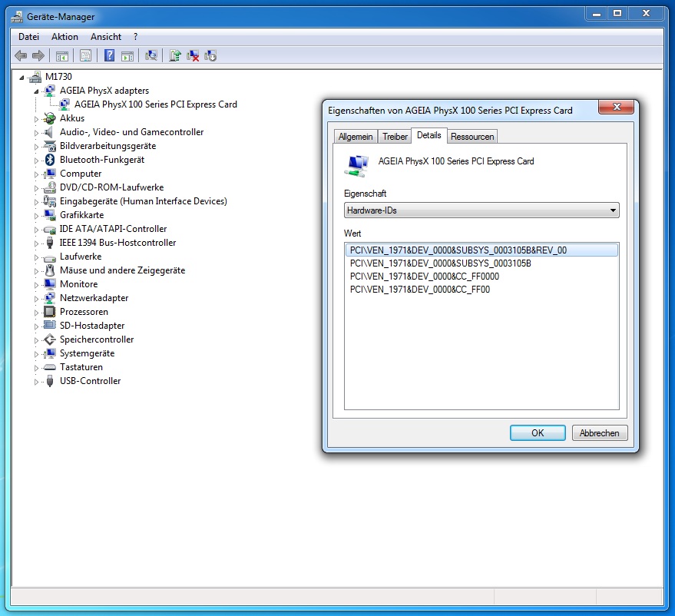
Task: Select the Prozessoren chip icon
Action: [50, 312]
